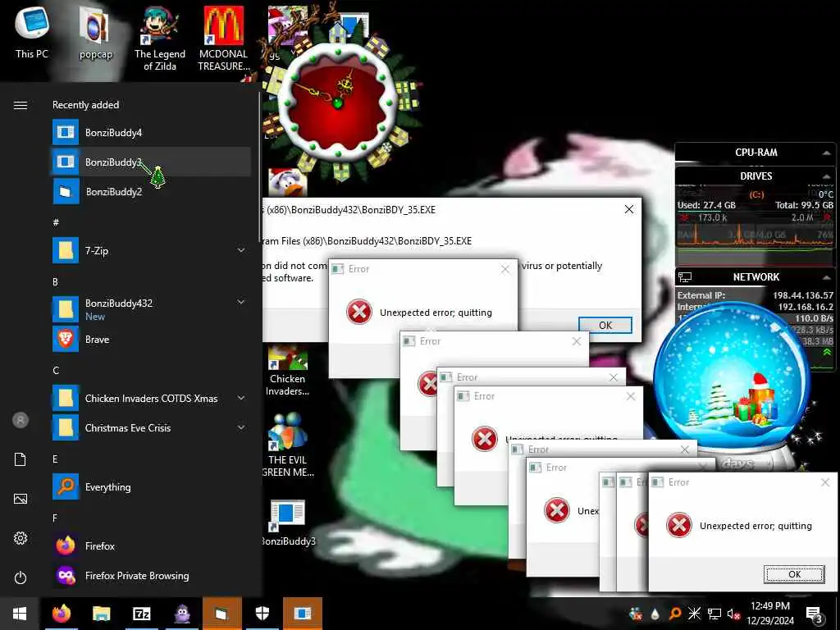Open the notification center icon
Screen dimensions: 840x630
click(814, 614)
